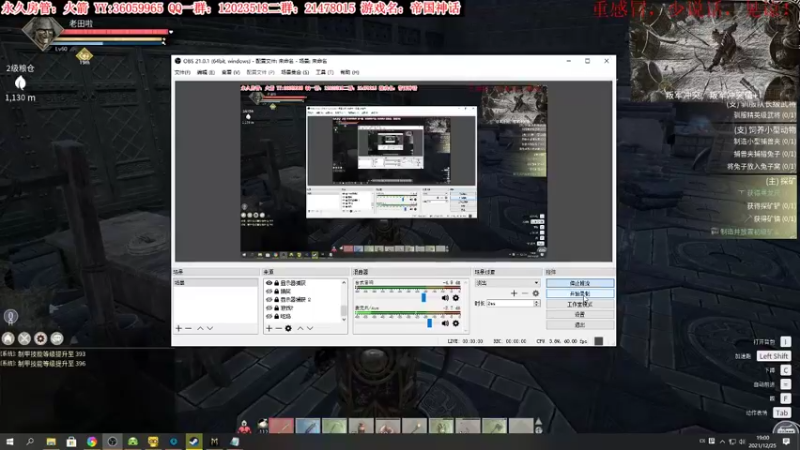Add a new scene with the plus icon

(179, 329)
